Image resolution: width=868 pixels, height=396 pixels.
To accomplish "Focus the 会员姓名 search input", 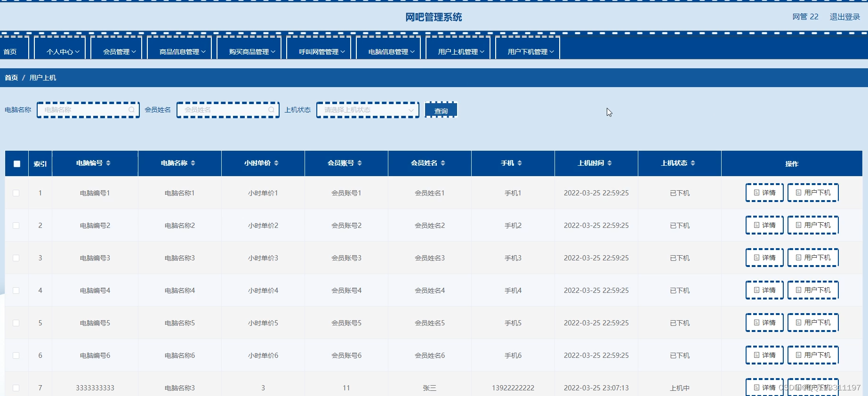I will [x=228, y=110].
